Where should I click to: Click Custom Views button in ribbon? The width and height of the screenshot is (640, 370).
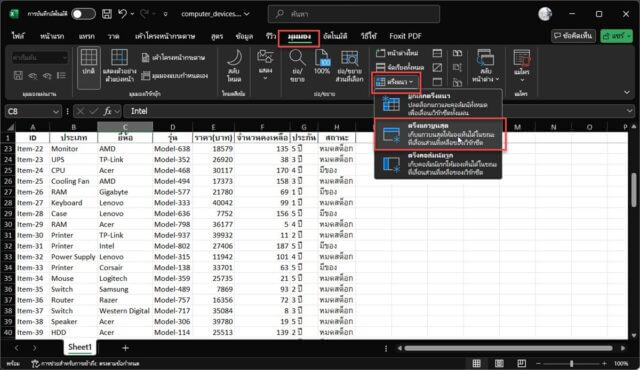coord(174,75)
